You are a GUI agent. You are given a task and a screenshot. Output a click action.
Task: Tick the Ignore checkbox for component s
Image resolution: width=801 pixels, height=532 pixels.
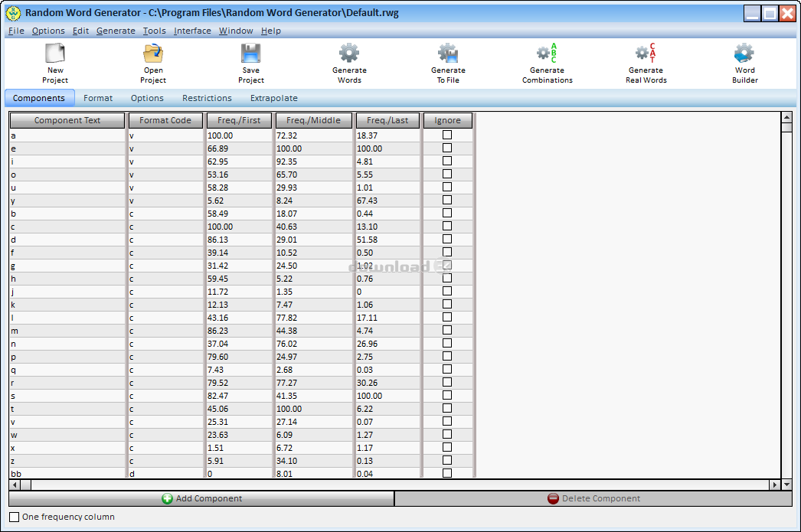(x=447, y=395)
